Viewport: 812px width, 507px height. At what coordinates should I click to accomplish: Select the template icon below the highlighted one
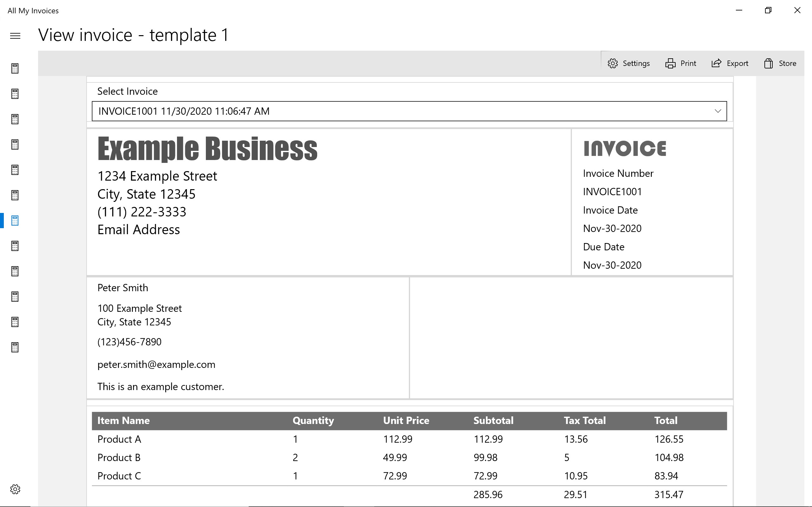[x=15, y=246]
